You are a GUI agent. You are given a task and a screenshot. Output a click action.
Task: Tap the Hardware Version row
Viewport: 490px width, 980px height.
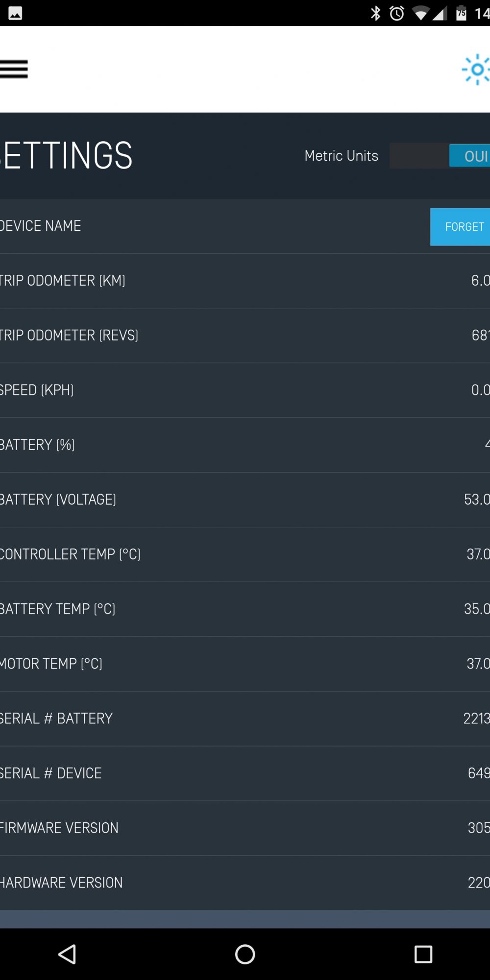(x=245, y=883)
